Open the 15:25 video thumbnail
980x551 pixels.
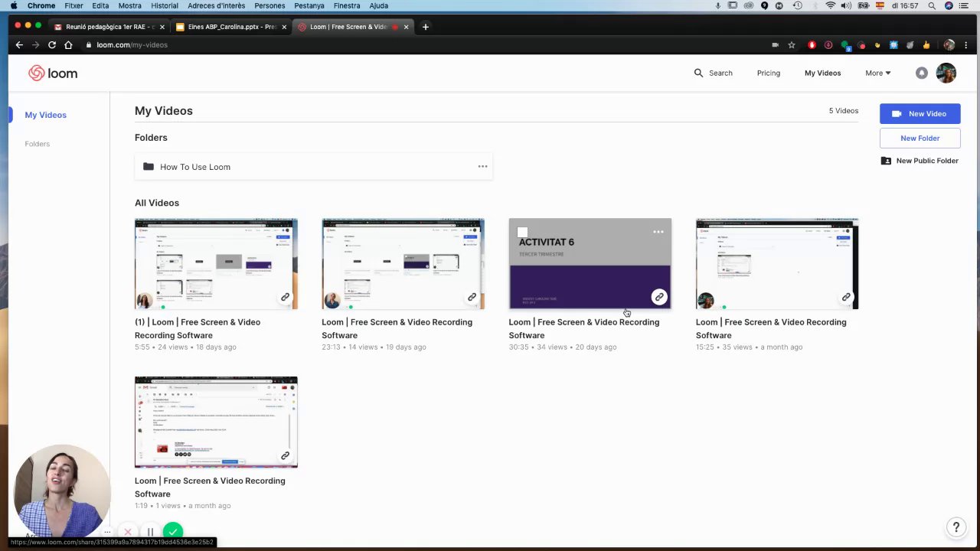tap(777, 264)
